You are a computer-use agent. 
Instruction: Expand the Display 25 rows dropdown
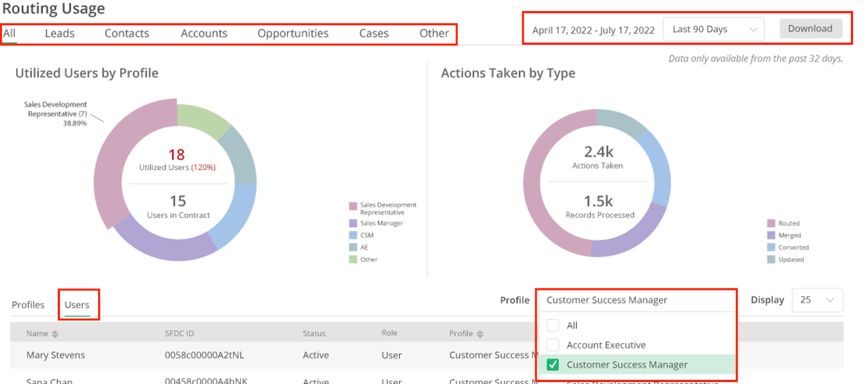coord(817,300)
